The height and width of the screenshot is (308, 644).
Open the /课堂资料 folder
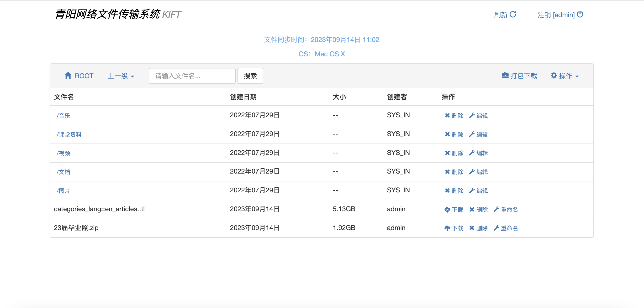coord(69,134)
